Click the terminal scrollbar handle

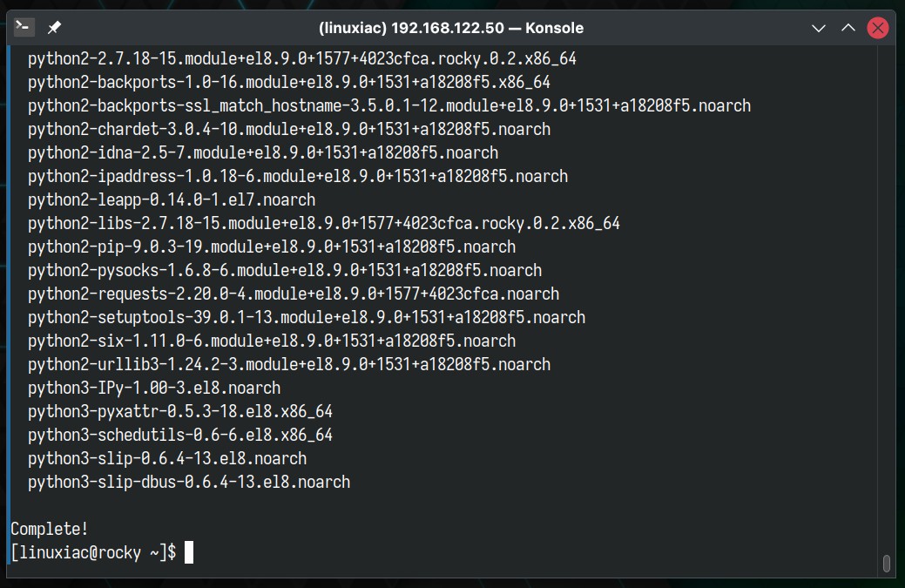coord(887,563)
